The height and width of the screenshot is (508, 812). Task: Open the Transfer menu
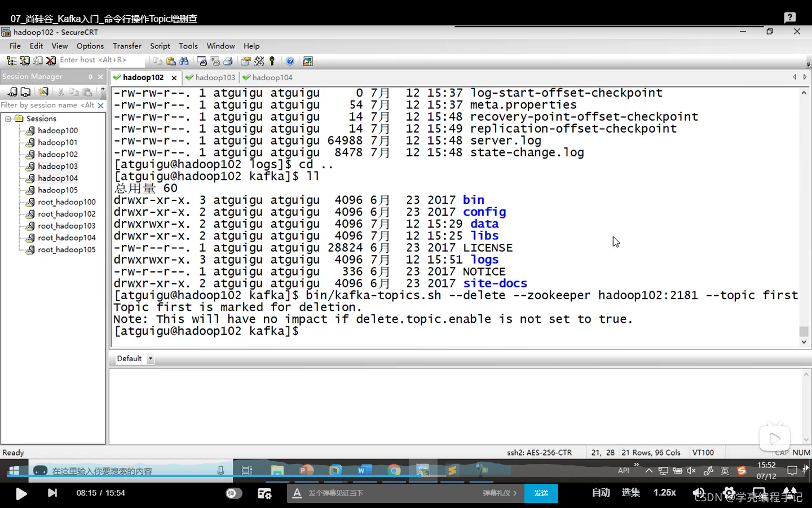(127, 46)
